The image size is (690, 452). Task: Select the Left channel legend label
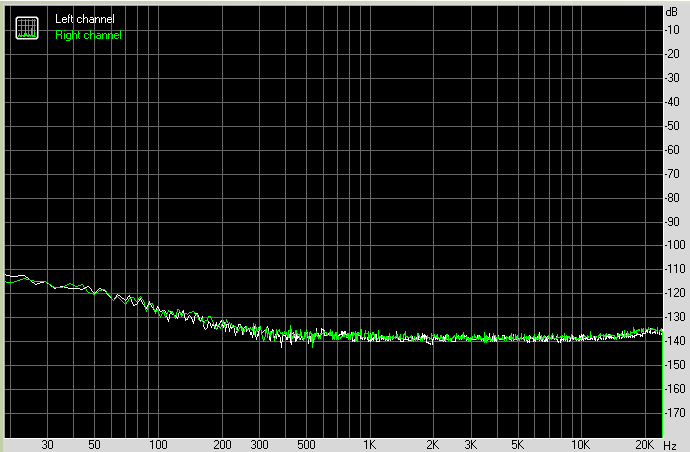84,19
